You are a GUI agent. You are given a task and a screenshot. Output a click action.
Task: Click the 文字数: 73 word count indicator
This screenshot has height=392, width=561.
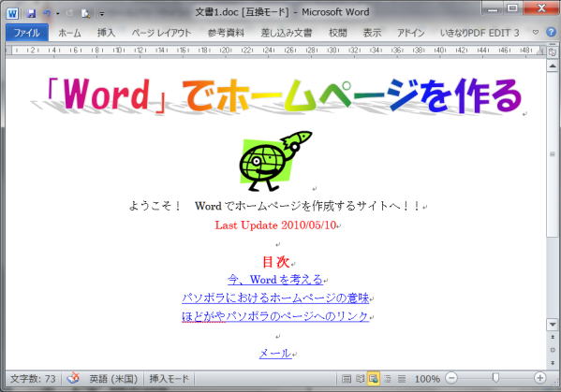click(x=33, y=379)
